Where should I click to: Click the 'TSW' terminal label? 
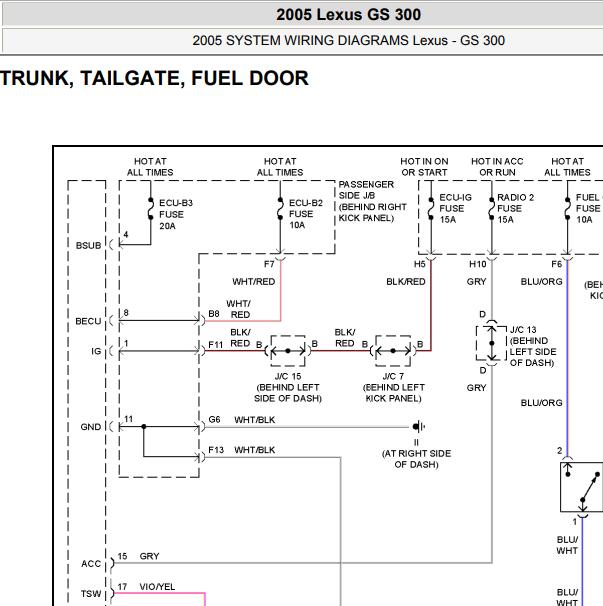click(x=91, y=594)
